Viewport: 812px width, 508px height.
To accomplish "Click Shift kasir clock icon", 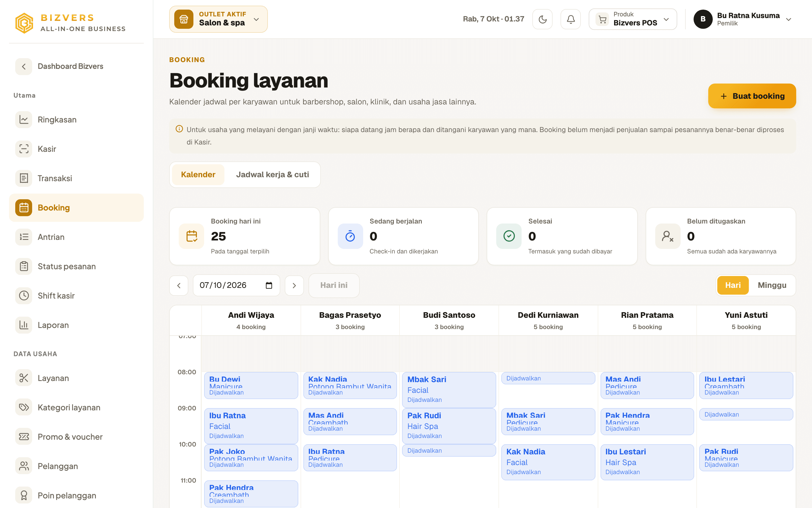I will click(24, 296).
